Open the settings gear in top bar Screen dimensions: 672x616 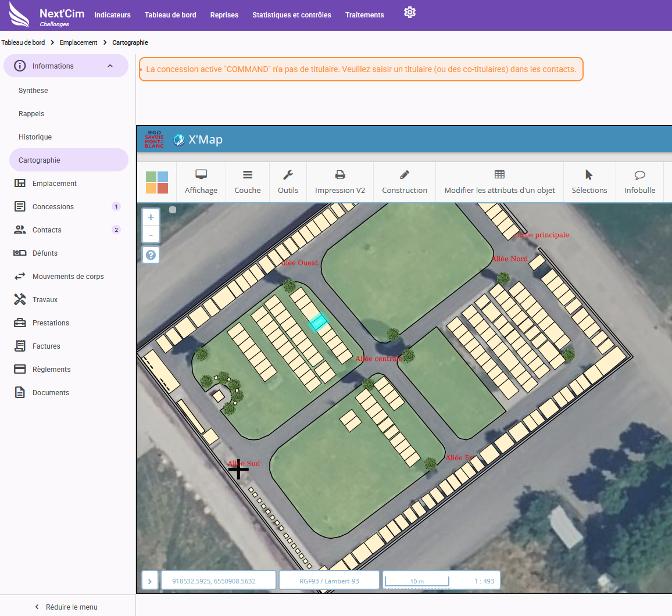pos(410,13)
